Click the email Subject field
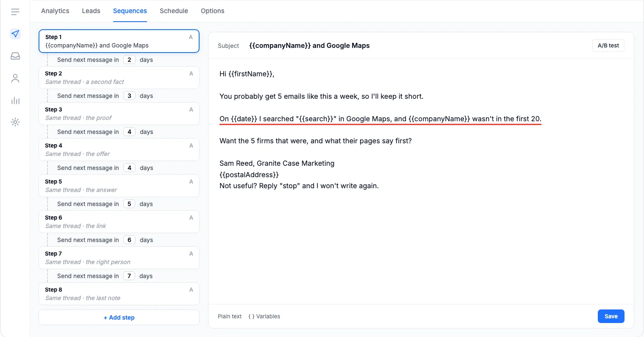This screenshot has height=337, width=644. [x=309, y=45]
